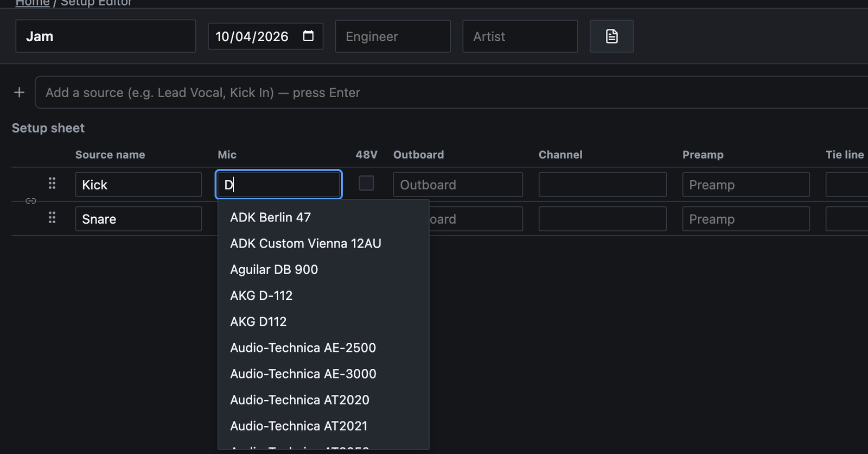Click the Kick row Tie line field
This screenshot has height=454, width=868.
coord(847,185)
